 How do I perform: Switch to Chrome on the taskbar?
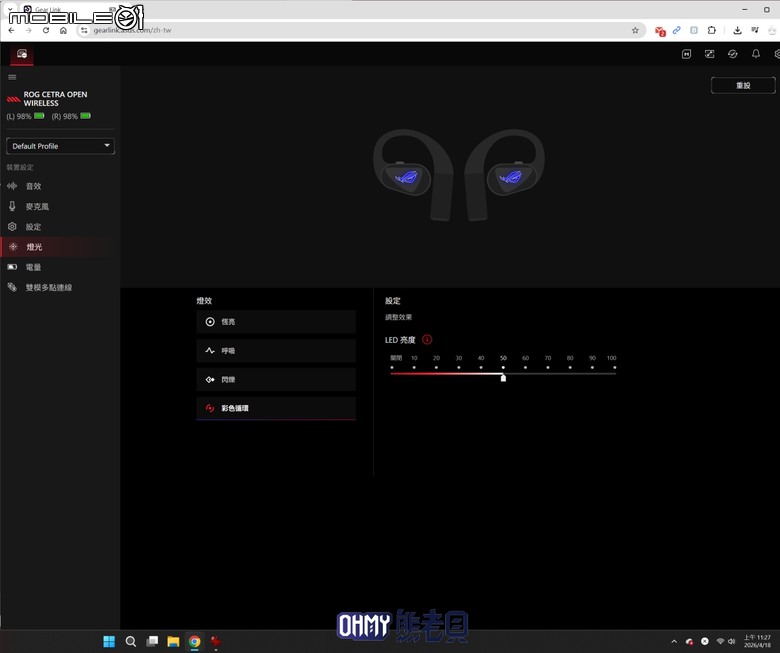point(195,641)
